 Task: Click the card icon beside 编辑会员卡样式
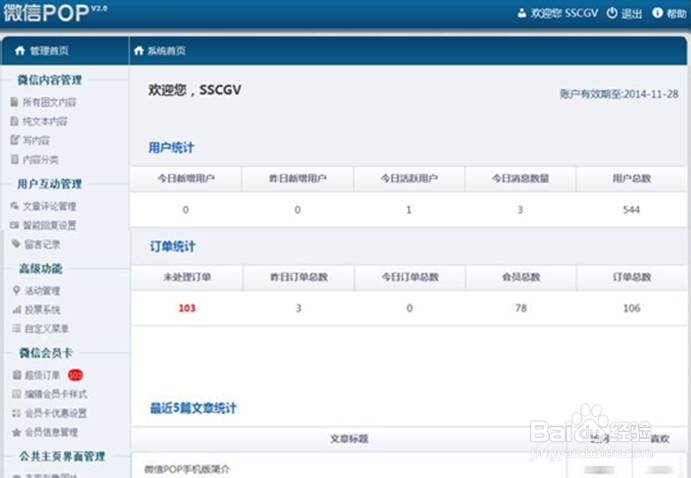tap(16, 394)
